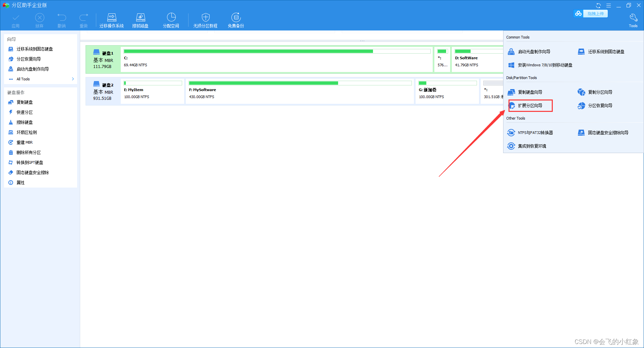Expand All Tools in the sidebar

[41, 79]
